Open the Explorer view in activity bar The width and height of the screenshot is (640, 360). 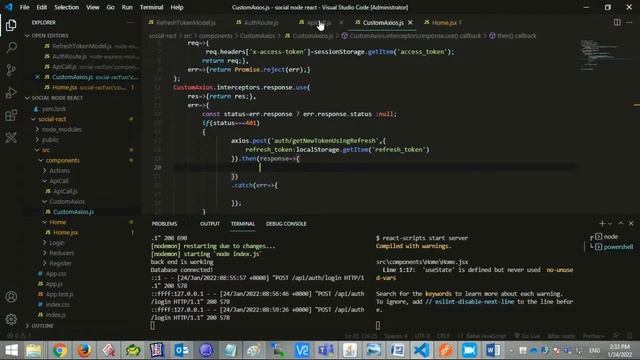tap(11, 25)
